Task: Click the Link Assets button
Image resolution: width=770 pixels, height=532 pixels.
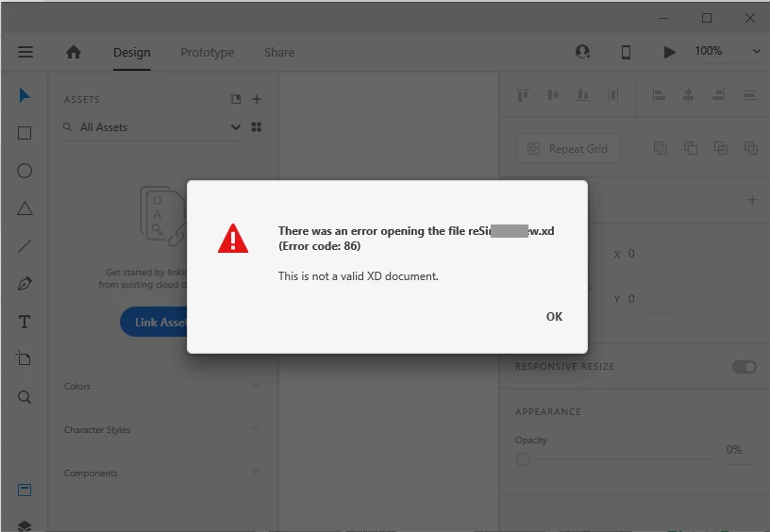Action: [x=154, y=322]
